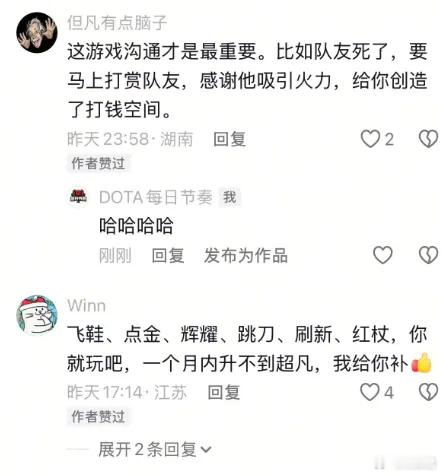Open DOTA每日节奏 small avatar icon
Viewport: 442px width, 476px height.
point(78,196)
